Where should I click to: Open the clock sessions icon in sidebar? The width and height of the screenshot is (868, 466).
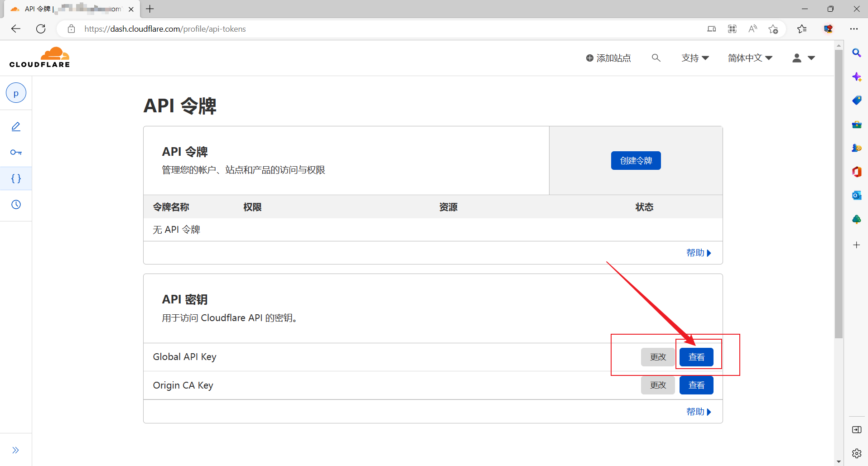16,205
